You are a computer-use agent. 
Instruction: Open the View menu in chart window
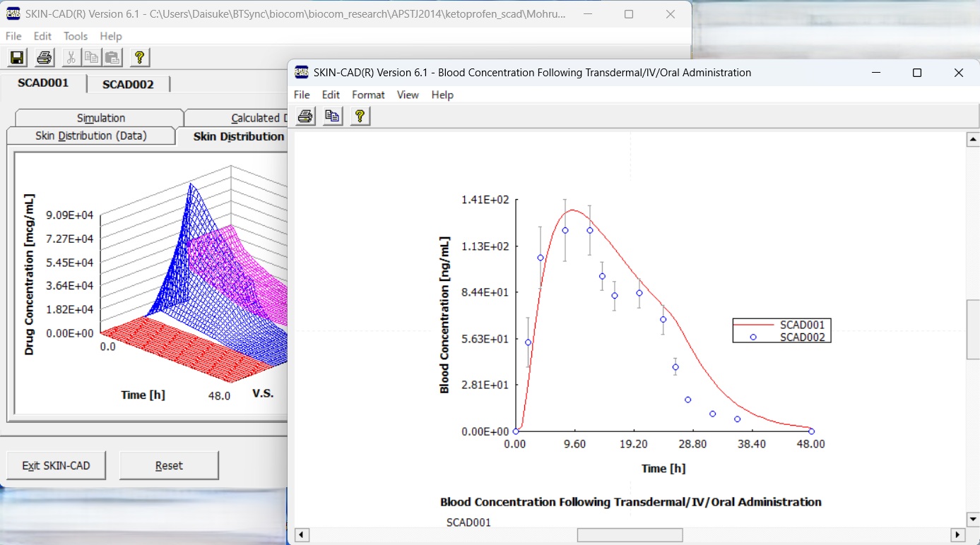(x=408, y=95)
